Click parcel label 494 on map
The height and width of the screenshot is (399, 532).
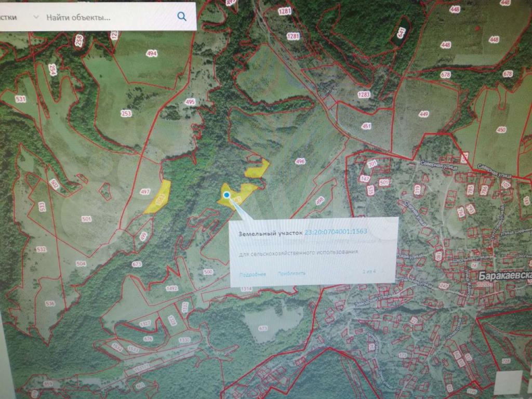coord(152,54)
